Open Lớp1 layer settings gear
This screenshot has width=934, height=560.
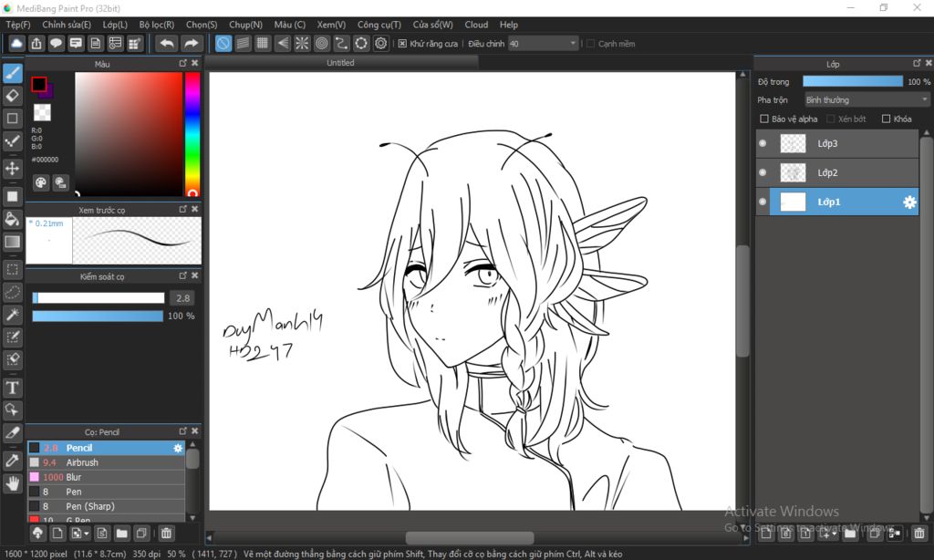[x=909, y=202]
